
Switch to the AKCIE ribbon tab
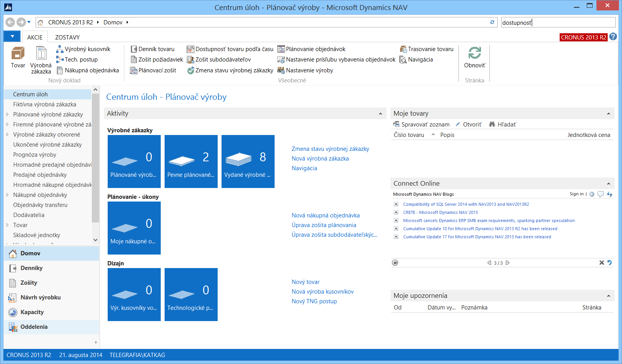[35, 37]
